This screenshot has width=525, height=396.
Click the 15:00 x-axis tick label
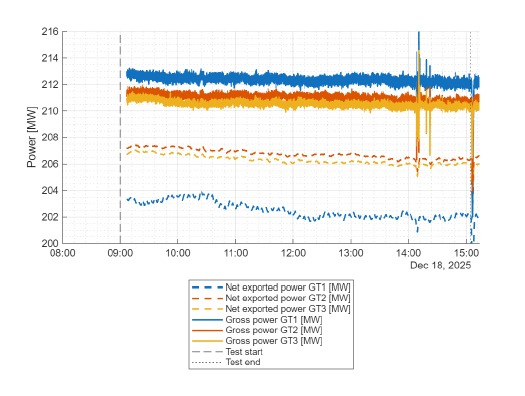coord(466,253)
